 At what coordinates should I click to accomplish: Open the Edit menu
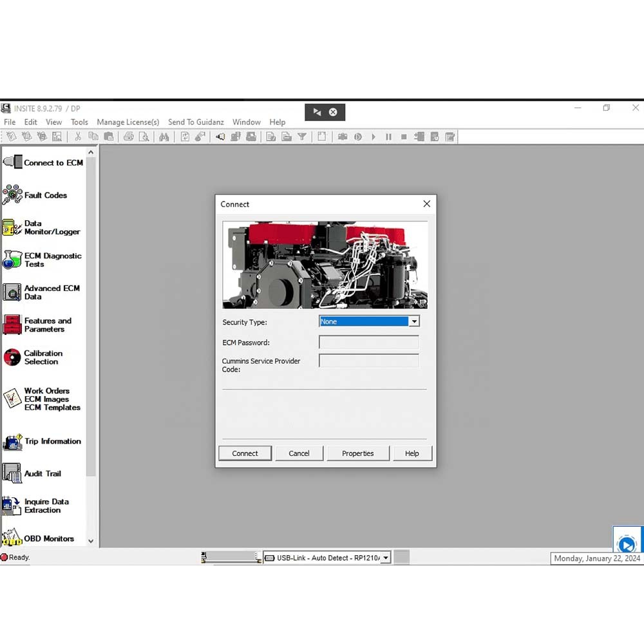point(30,122)
